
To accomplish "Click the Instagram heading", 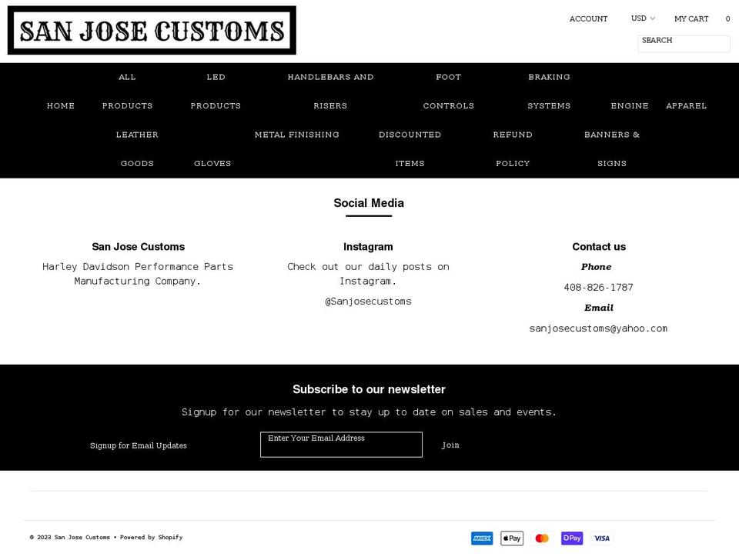I will (x=368, y=247).
